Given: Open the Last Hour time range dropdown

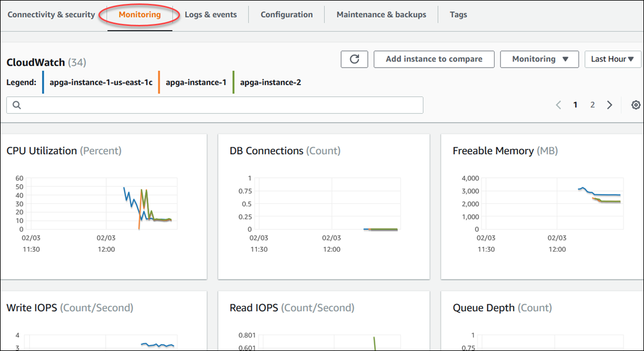Looking at the screenshot, I should pyautogui.click(x=612, y=59).
